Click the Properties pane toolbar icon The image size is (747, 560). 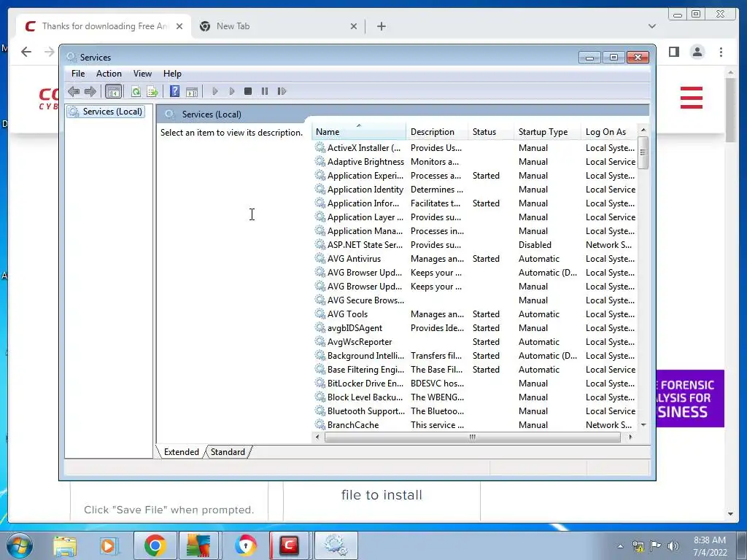coord(192,91)
